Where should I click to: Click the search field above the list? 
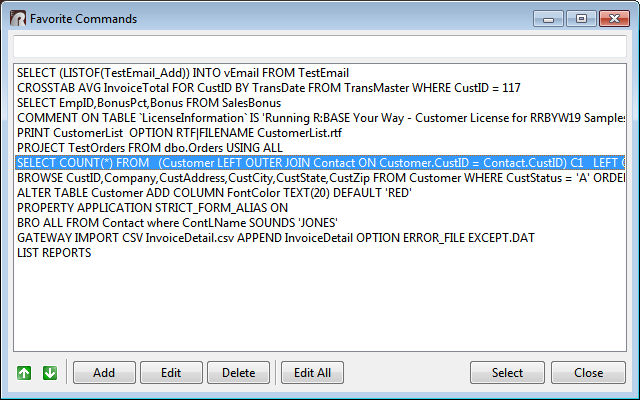319,46
